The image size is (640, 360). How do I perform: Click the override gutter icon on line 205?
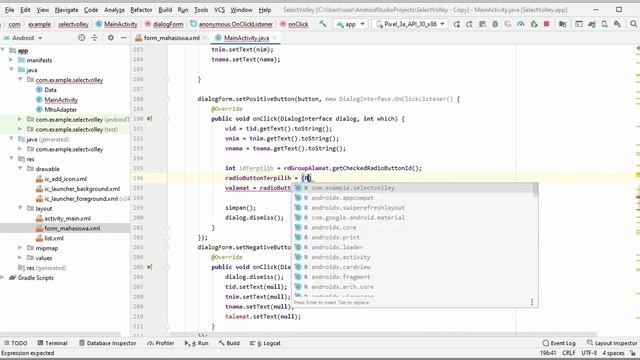click(x=149, y=267)
